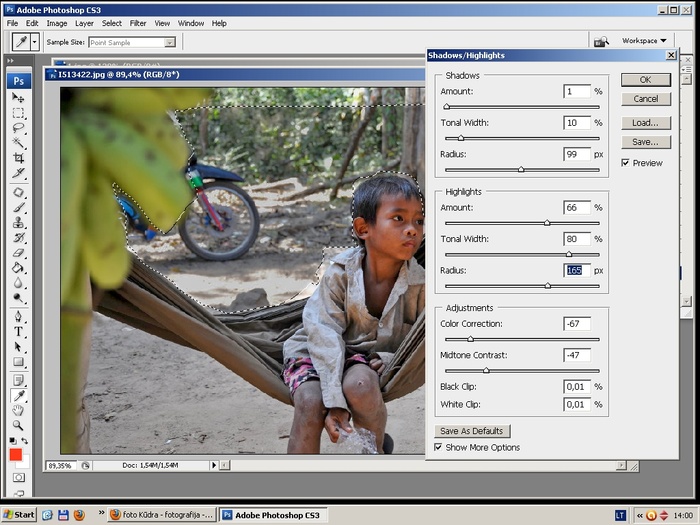Click the foreground red color swatch

(x=15, y=453)
